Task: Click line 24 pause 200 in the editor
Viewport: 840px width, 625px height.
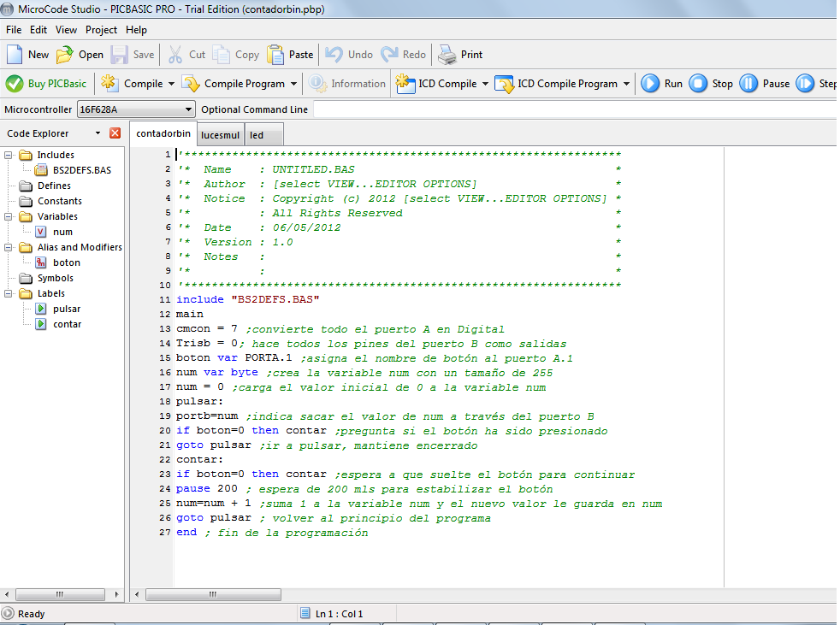Action: tap(206, 488)
